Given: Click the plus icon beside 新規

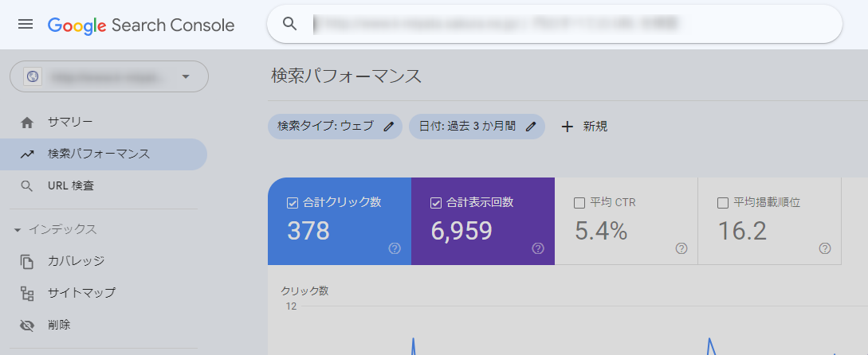Looking at the screenshot, I should click(567, 127).
